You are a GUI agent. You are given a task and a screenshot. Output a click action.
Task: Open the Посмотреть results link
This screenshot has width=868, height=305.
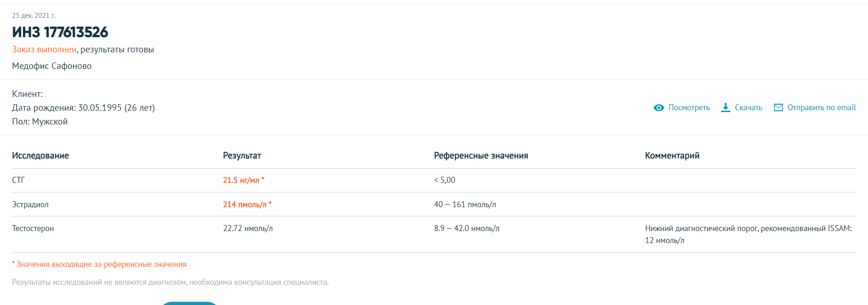click(689, 107)
